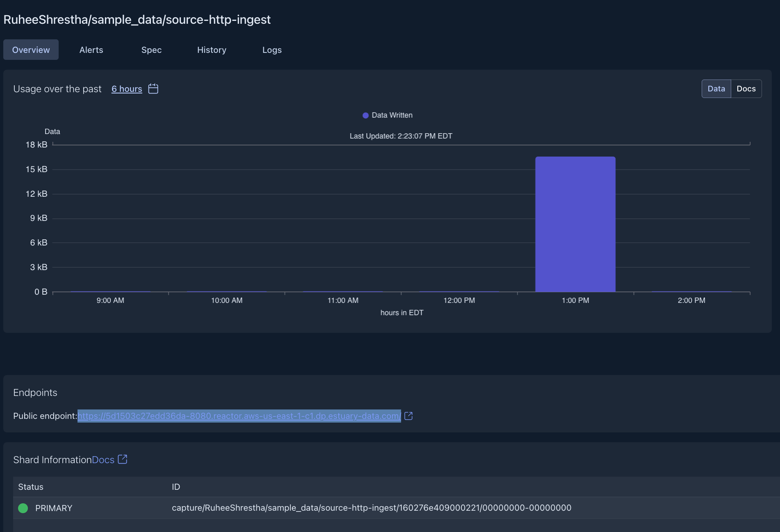Image resolution: width=780 pixels, height=532 pixels.
Task: Click the Endpoints section heading
Action: click(x=35, y=393)
